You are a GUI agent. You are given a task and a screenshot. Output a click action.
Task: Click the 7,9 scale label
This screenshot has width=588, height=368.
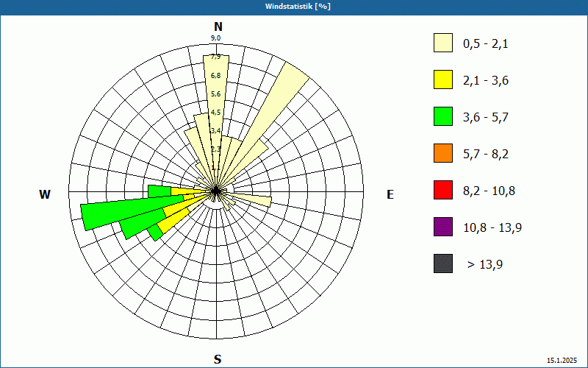tap(215, 57)
